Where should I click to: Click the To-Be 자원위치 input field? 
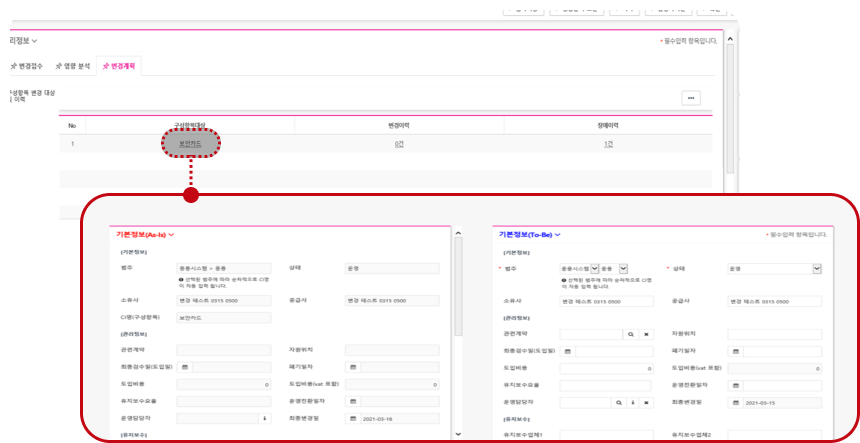tap(775, 334)
